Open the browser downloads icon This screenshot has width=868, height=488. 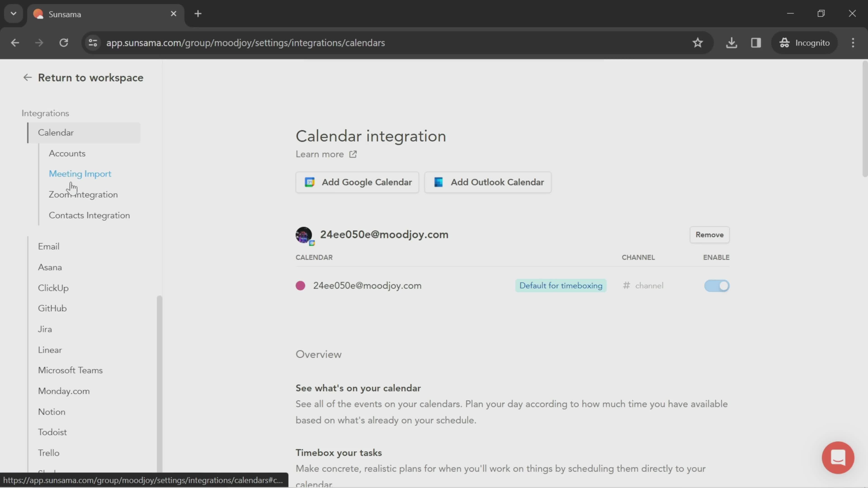click(x=731, y=43)
